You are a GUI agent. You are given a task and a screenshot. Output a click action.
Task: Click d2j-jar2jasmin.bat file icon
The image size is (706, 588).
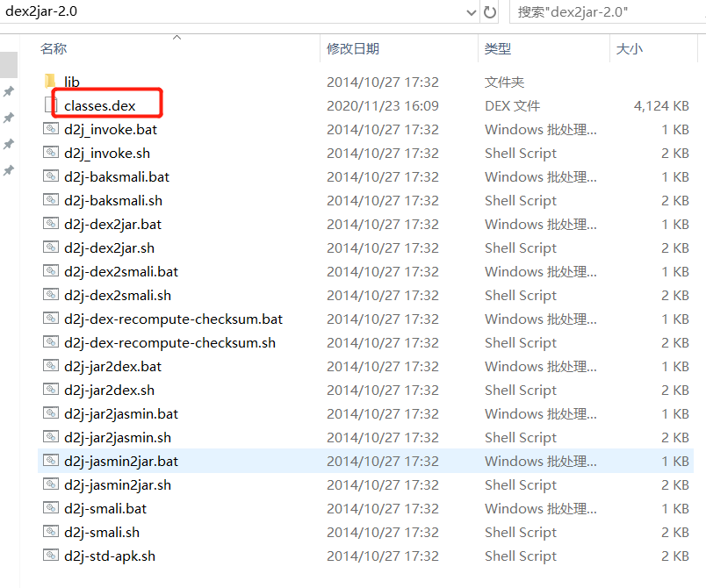coord(50,413)
